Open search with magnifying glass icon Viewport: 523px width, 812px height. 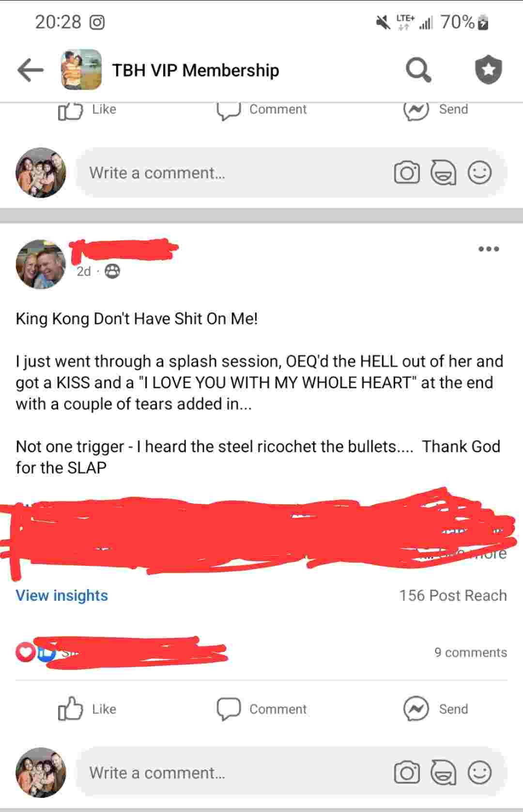pyautogui.click(x=418, y=70)
